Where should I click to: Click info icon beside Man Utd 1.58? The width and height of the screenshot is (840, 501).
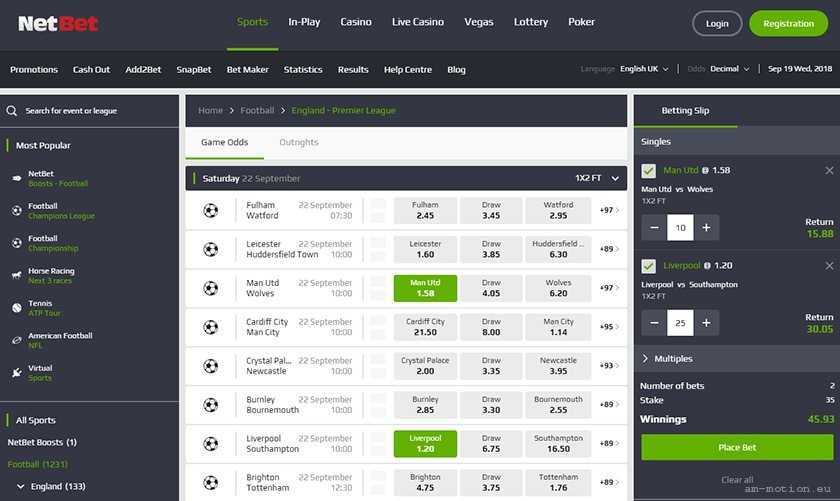[706, 170]
